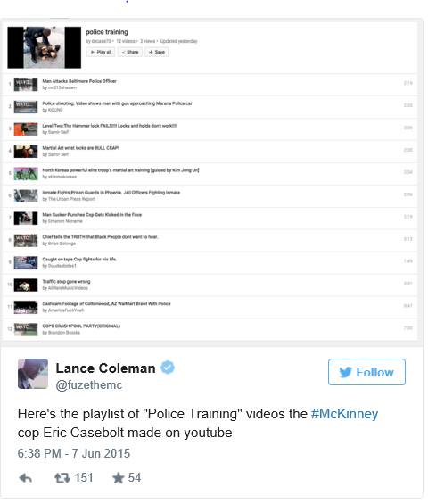The height and width of the screenshot is (504, 428).
Task: Click the police training playlist cover thumbnail
Action: point(45,47)
